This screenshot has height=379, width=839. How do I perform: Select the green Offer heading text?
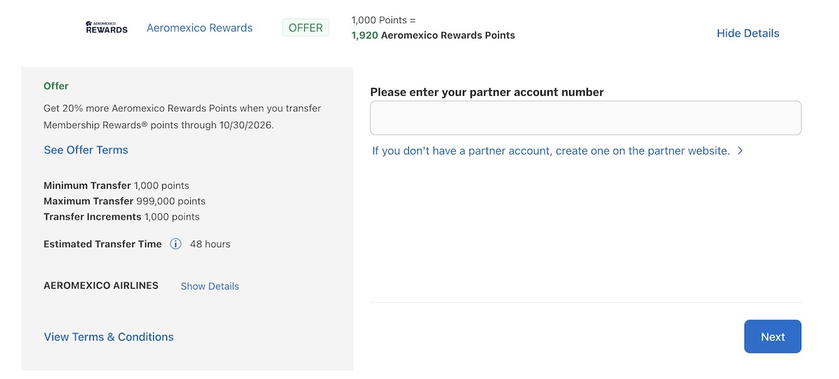pos(56,86)
